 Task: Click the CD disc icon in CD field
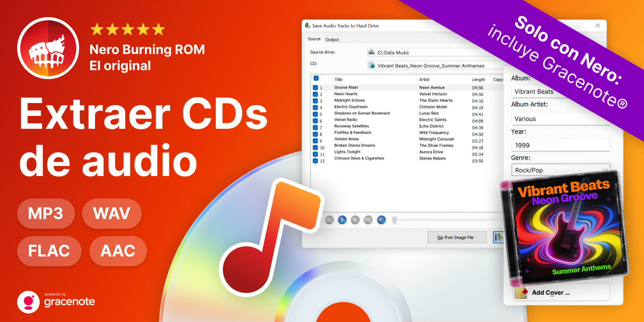click(x=372, y=65)
